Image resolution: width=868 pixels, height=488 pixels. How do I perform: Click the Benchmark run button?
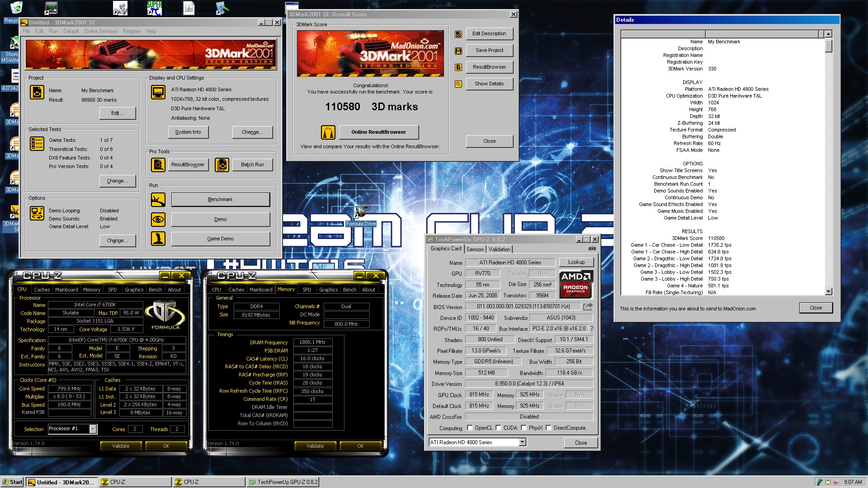pyautogui.click(x=220, y=200)
